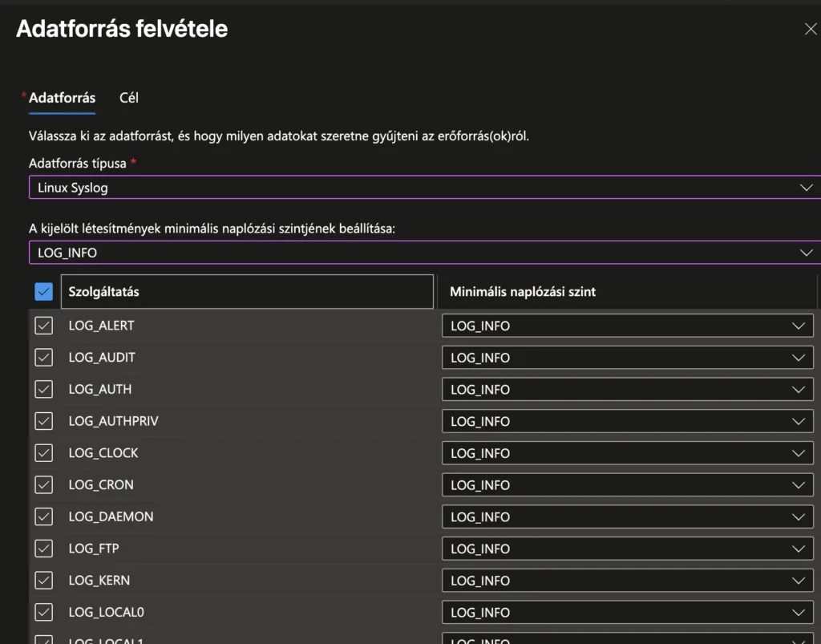Disable the LOG_AUTH facility checkbox
Image resolution: width=821 pixels, height=644 pixels.
click(44, 389)
